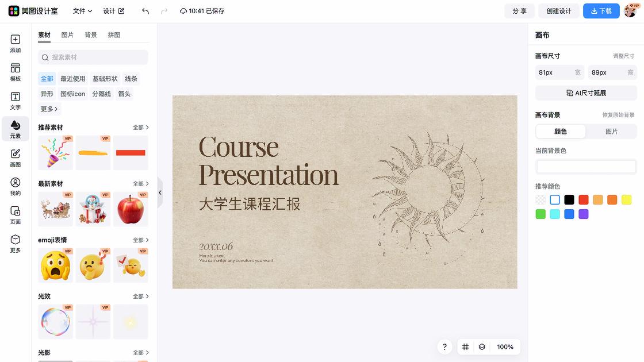
Task: Switch to the 背景 tab
Action: (90, 34)
